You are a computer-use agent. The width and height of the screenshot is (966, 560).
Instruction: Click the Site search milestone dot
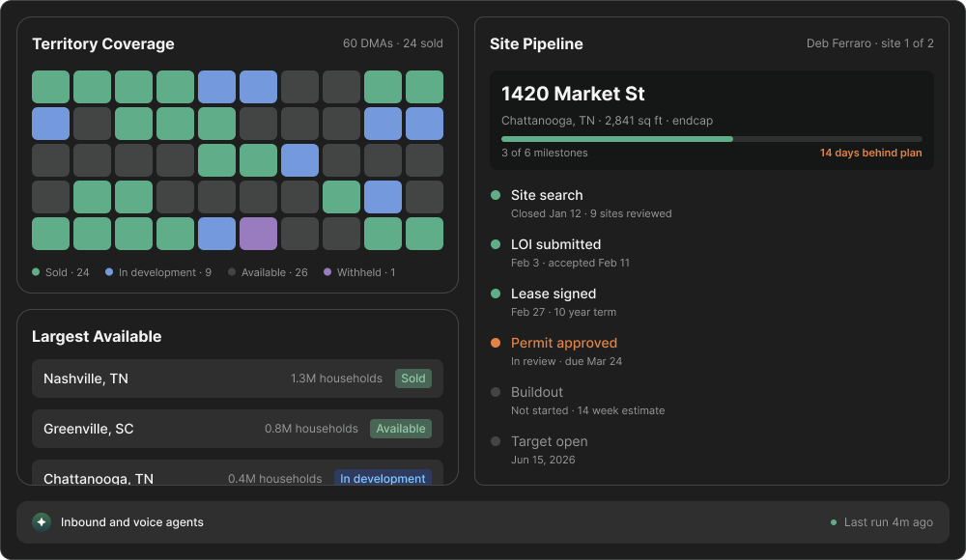pos(496,195)
